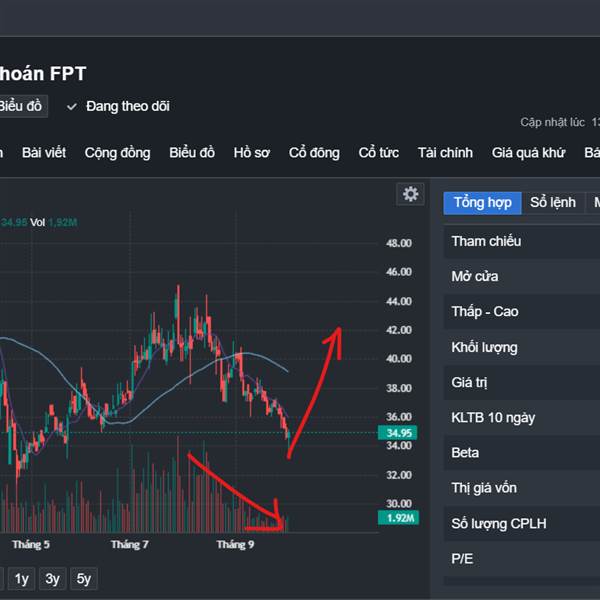
Task: Switch to the Cộng đồng tab
Action: tap(117, 153)
